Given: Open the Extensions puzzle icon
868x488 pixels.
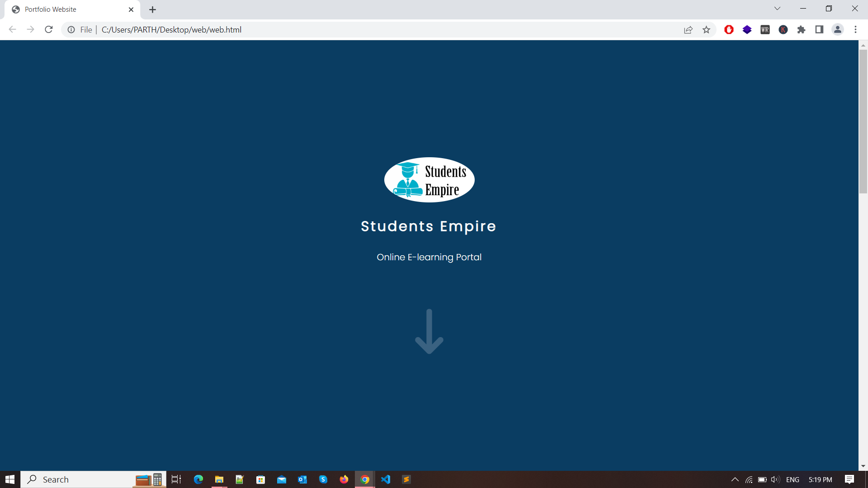Looking at the screenshot, I should tap(801, 30).
